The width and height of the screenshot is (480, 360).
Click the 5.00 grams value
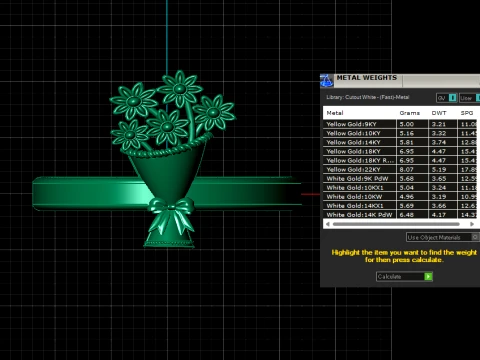407,124
